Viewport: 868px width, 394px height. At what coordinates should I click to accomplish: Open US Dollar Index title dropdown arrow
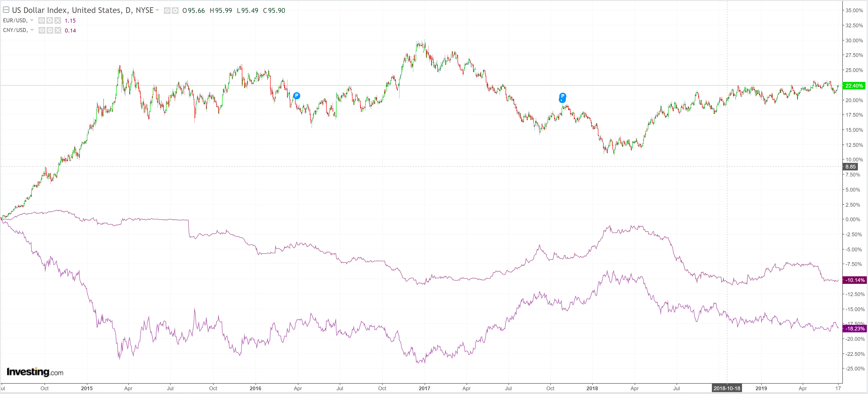(x=157, y=10)
